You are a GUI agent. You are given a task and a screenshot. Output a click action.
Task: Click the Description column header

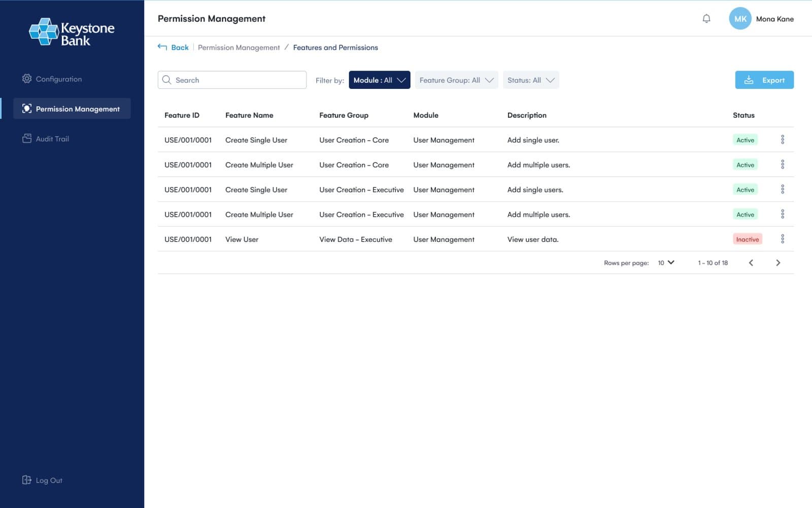[x=527, y=115]
